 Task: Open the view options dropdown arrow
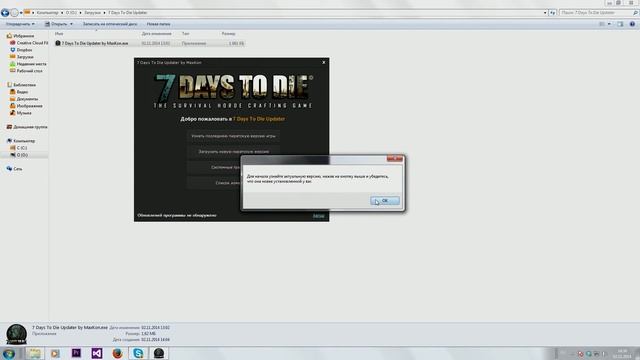tap(609, 24)
